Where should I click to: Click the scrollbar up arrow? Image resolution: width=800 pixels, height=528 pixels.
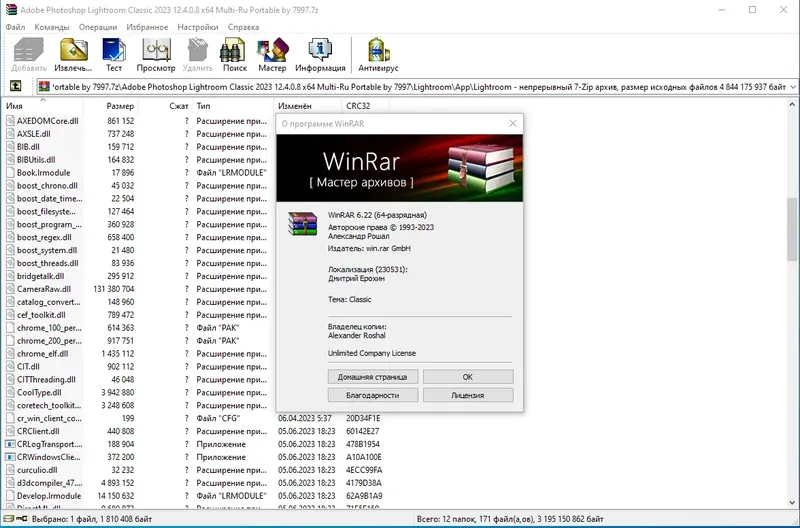point(792,105)
